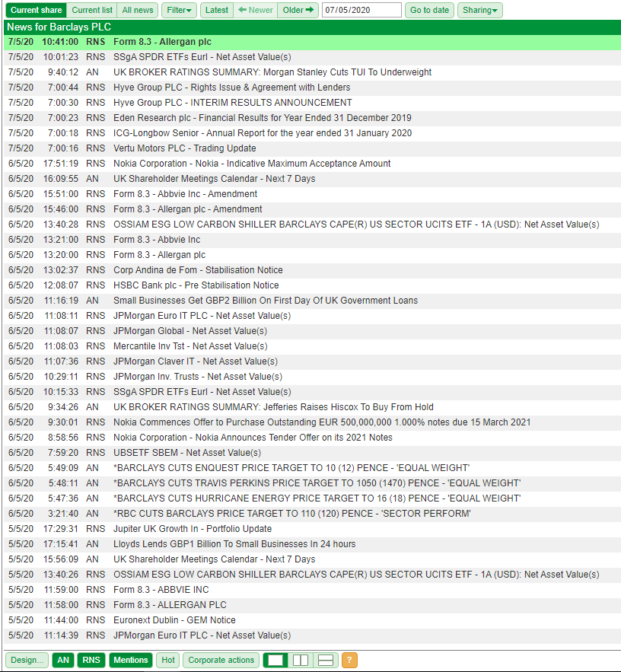
Task: Select the single pane layout icon
Action: [x=275, y=660]
